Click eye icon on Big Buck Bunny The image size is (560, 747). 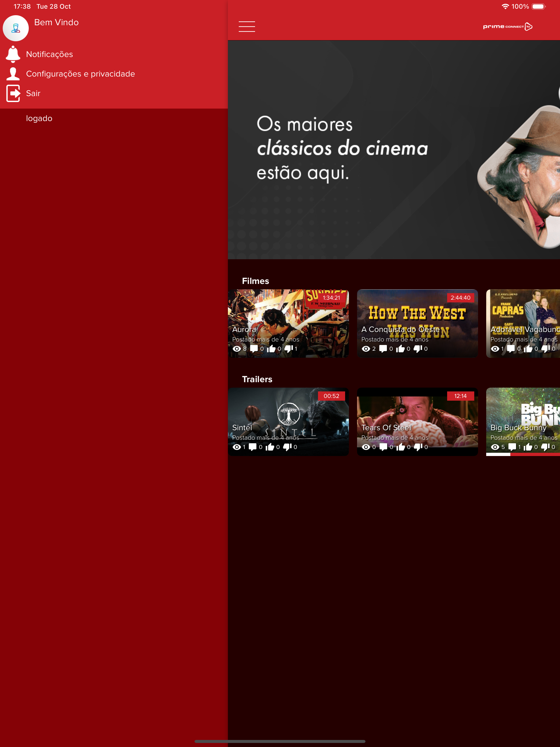point(495,447)
